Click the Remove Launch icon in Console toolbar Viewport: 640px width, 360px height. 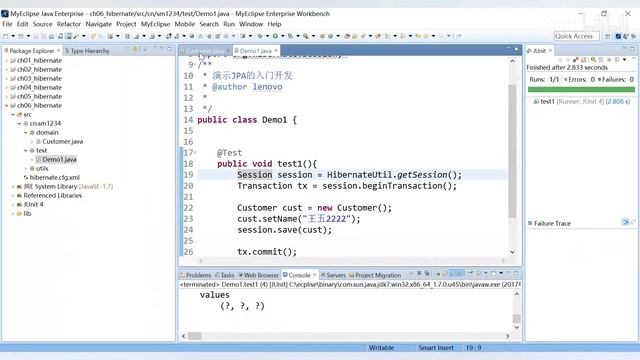point(419,273)
